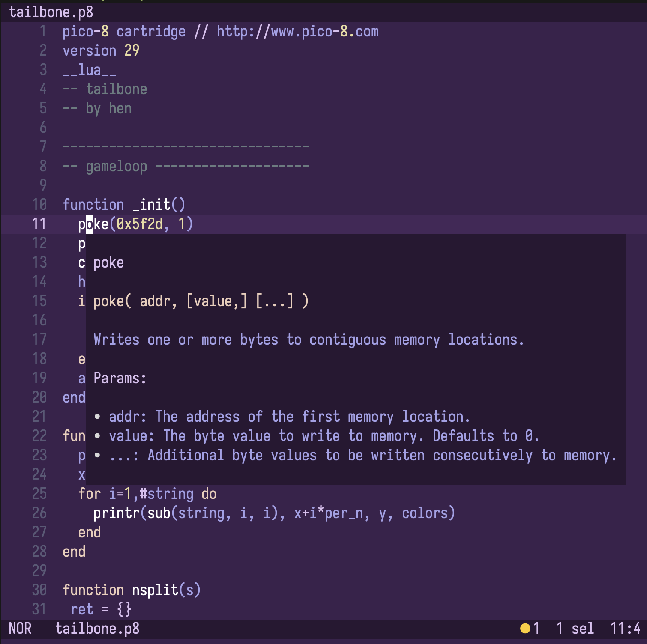The width and height of the screenshot is (647, 644).
Task: Click the NOR mode indicator
Action: click(x=19, y=628)
